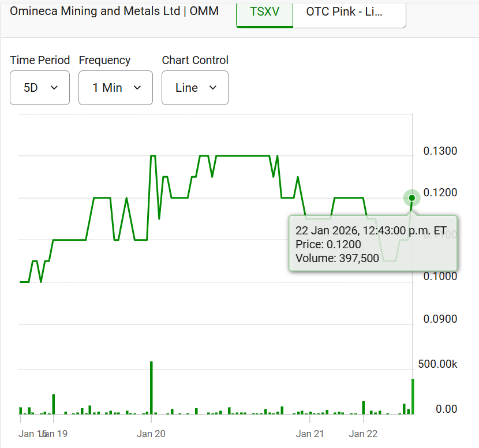Switch to the TSXV exchange tab
Image resolution: width=479 pixels, height=448 pixels.
tap(264, 15)
